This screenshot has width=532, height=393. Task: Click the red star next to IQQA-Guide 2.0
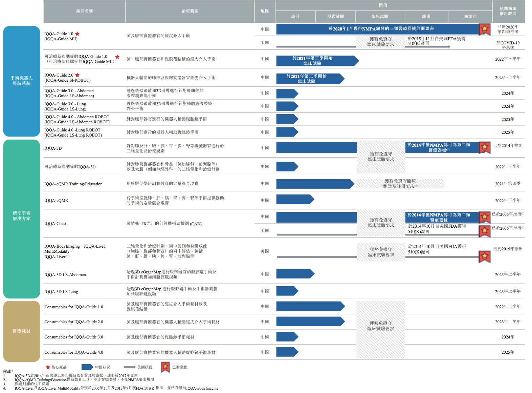77,75
